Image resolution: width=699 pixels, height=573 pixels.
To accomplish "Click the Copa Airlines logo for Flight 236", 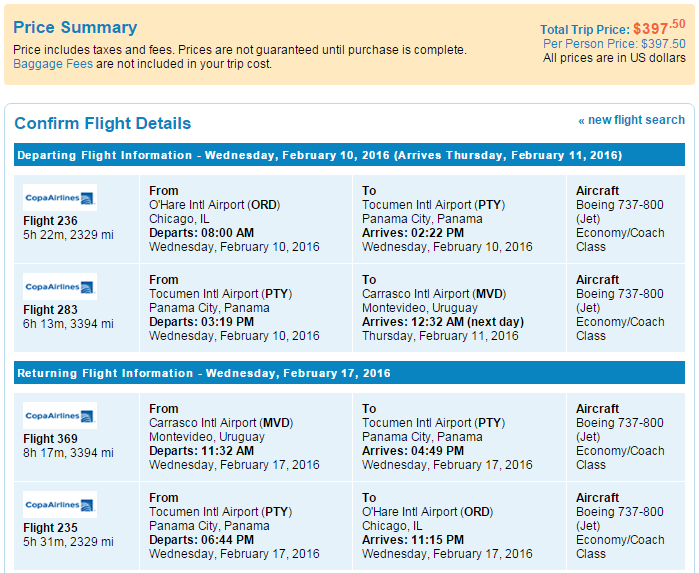I will click(60, 198).
